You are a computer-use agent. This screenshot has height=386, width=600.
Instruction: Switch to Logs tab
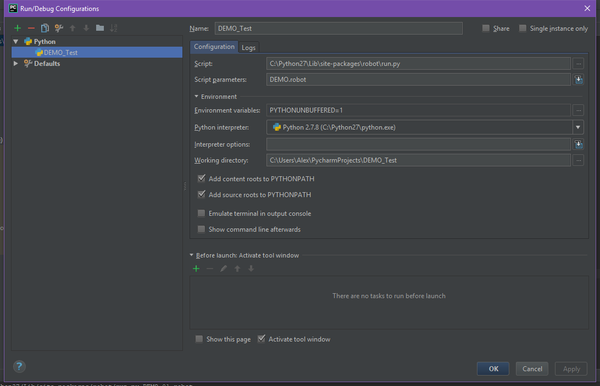tap(248, 47)
